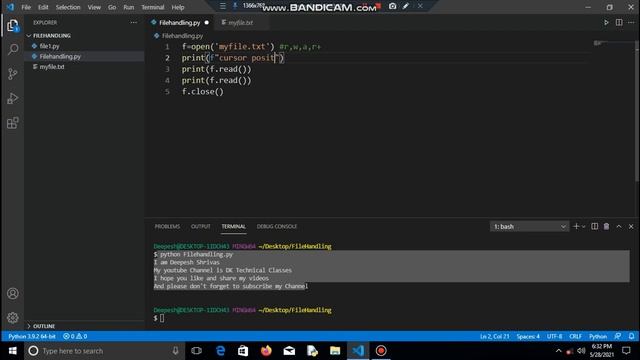Open Source Control view
Screen dimensions: 640x360
click(x=13, y=74)
